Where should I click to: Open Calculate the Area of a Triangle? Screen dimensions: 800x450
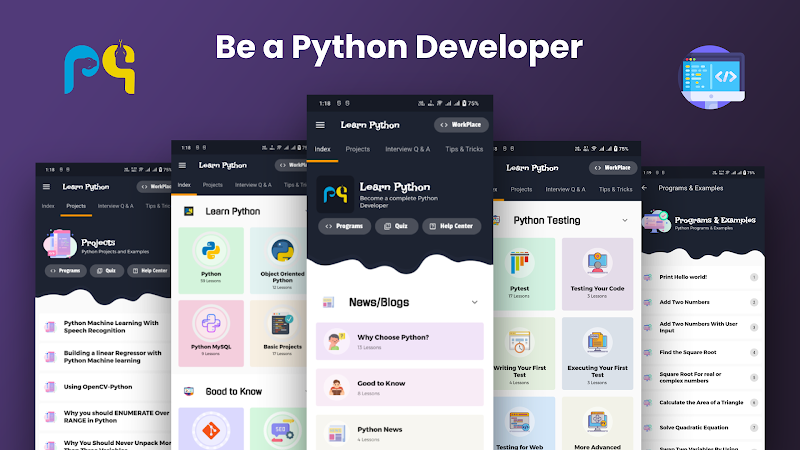pos(702,403)
